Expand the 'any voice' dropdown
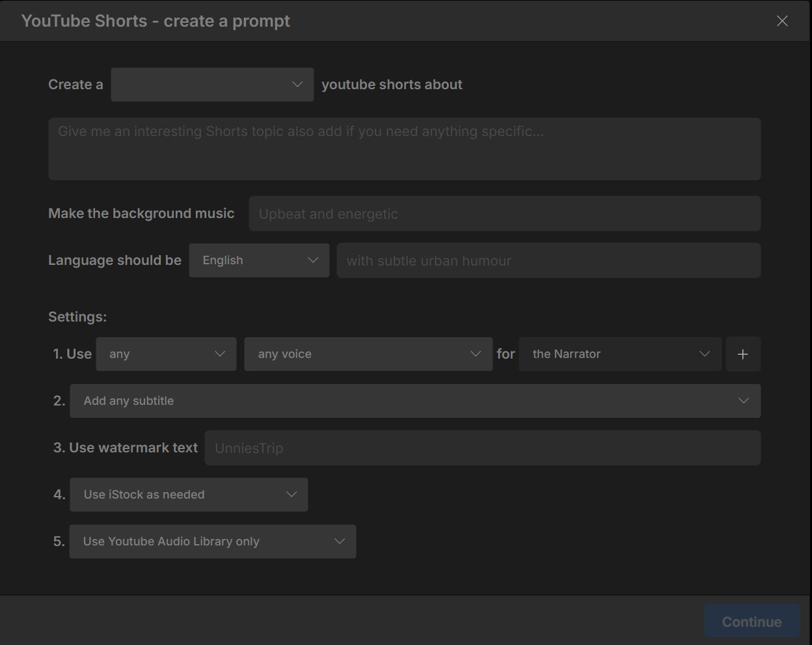812x645 pixels. 368,354
